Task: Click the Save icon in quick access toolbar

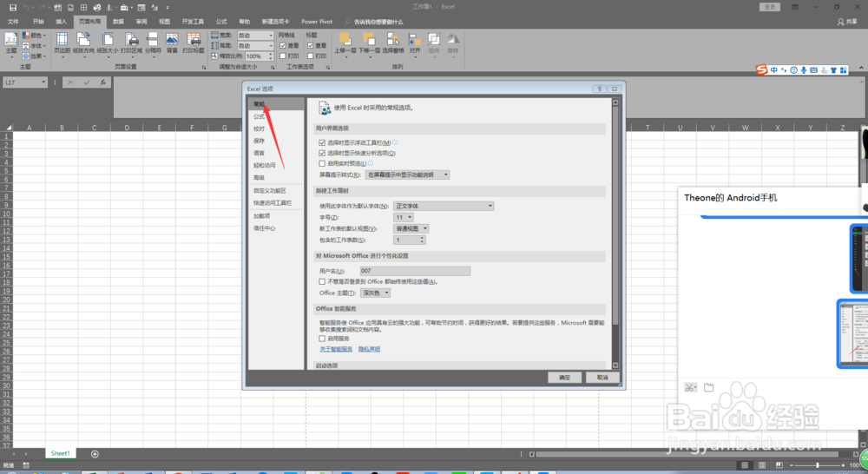Action: pyautogui.click(x=13, y=7)
